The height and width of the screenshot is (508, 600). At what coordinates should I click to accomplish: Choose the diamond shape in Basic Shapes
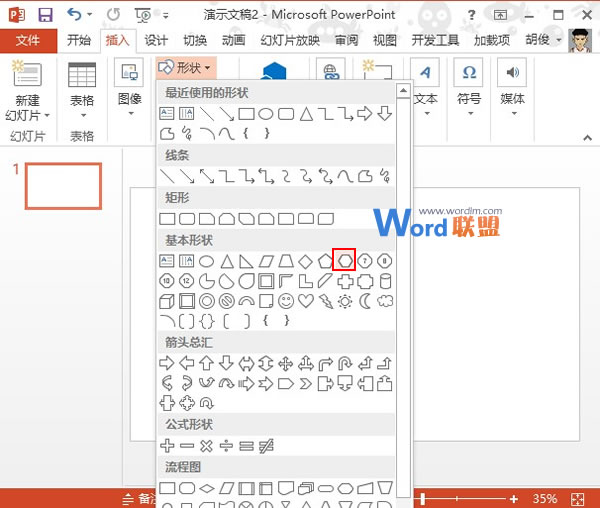click(305, 261)
